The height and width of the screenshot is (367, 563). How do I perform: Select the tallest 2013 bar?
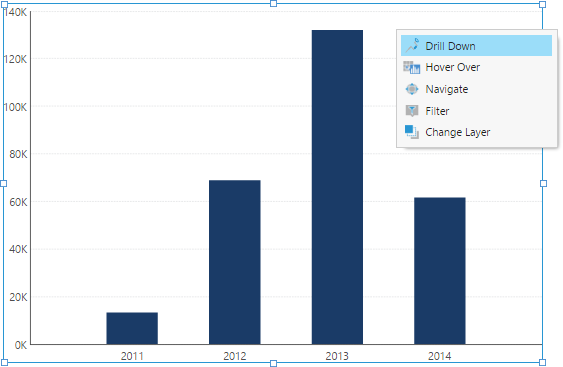point(337,187)
